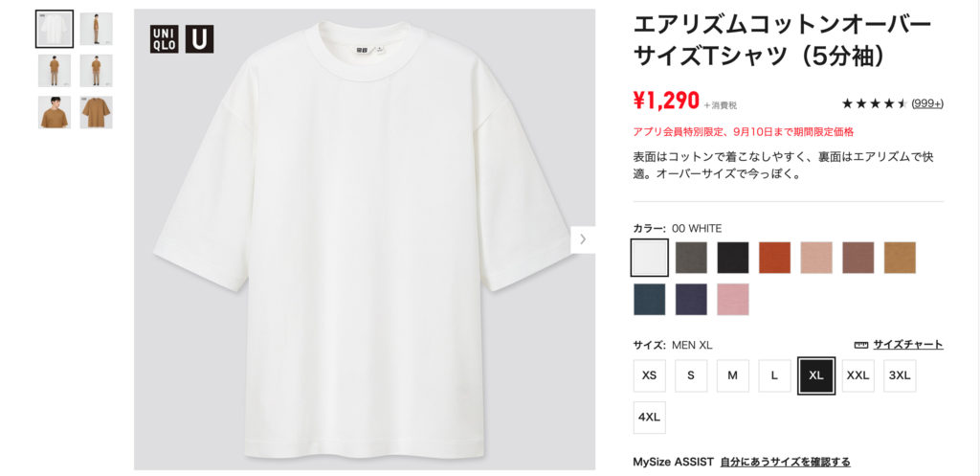The height and width of the screenshot is (476, 980).
Task: Choose size 3XL
Action: coord(900,376)
